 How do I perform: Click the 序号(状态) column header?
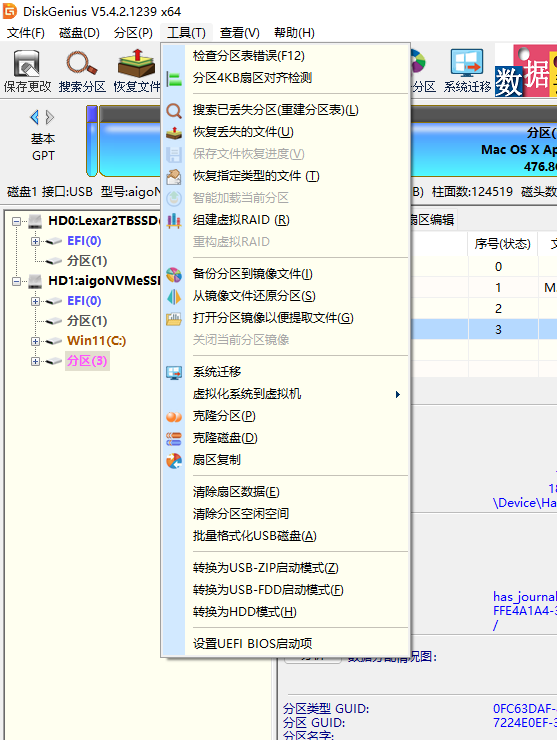(x=503, y=244)
